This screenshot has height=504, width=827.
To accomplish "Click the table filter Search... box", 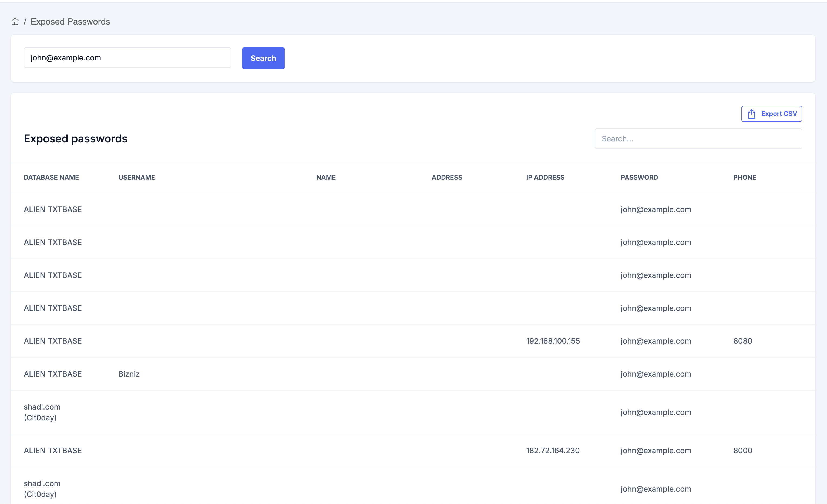I will (698, 138).
